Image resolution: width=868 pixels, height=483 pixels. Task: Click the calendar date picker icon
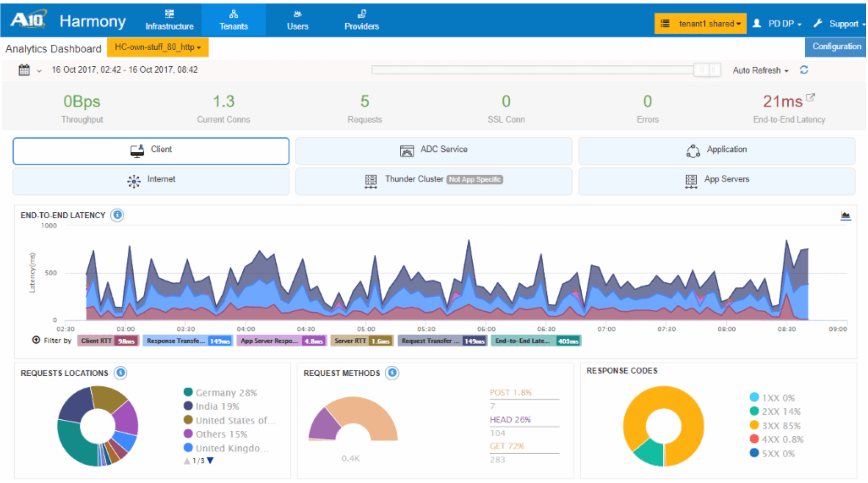point(24,70)
